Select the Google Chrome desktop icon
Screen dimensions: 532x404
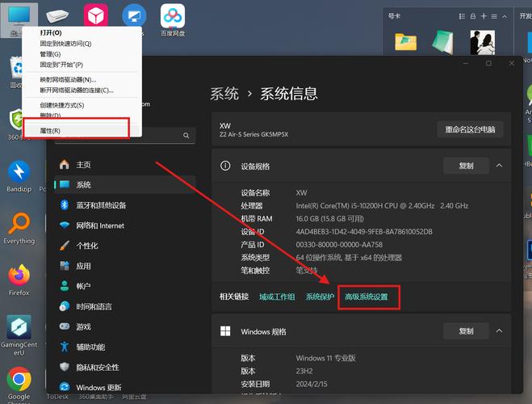19,385
